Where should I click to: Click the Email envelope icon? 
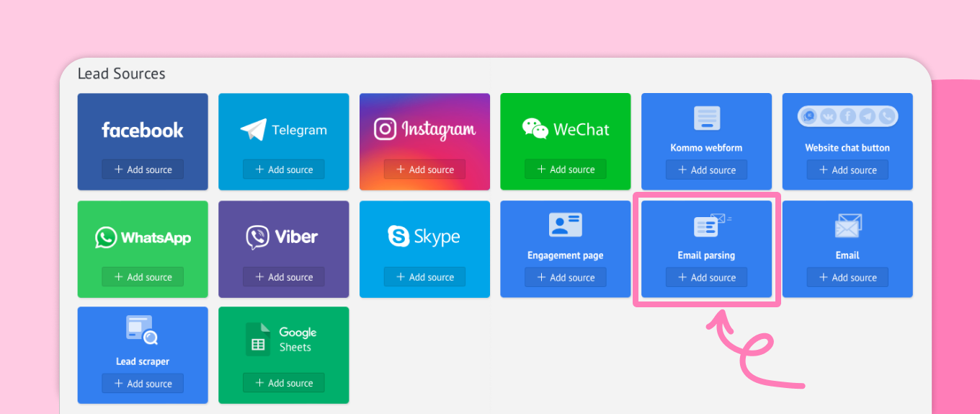coord(847,226)
